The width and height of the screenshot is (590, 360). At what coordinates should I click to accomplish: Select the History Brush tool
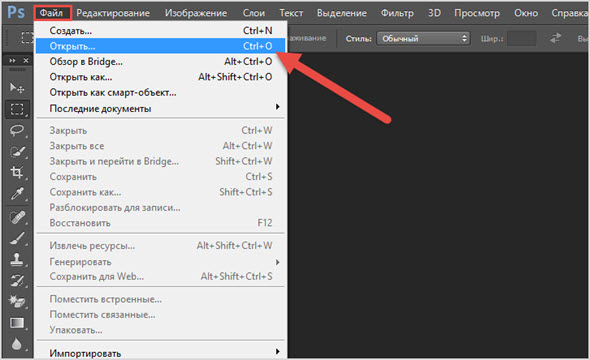pos(17,281)
